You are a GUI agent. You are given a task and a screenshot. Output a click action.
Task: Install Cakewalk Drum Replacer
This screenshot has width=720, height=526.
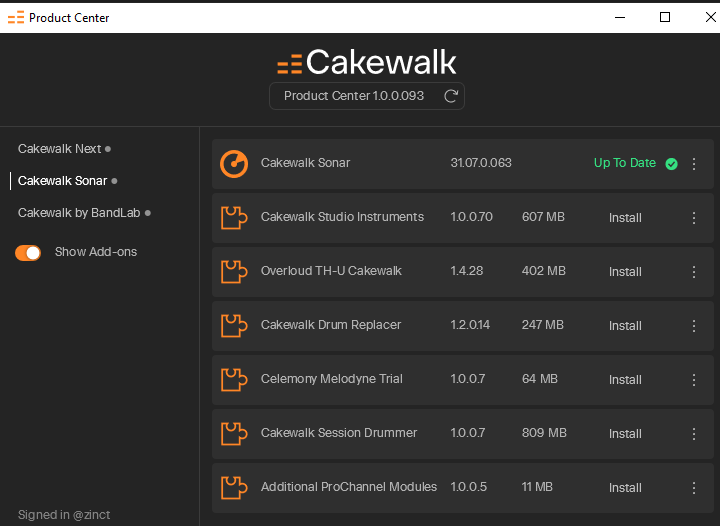625,325
